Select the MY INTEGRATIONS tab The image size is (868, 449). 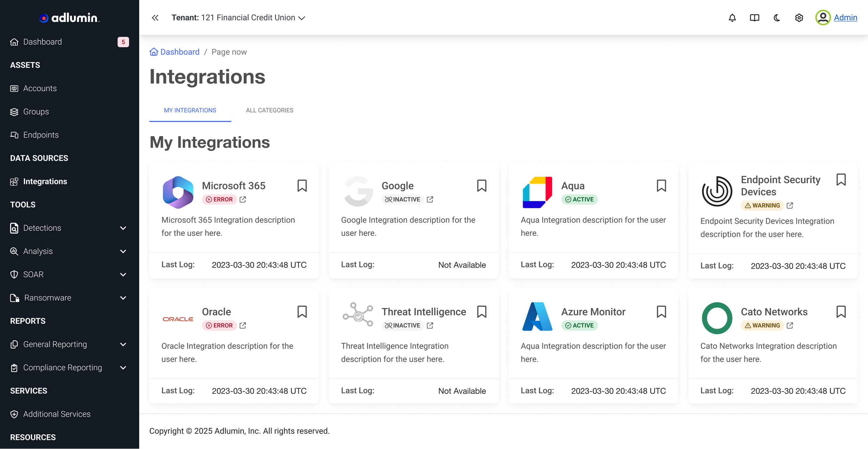pos(190,110)
